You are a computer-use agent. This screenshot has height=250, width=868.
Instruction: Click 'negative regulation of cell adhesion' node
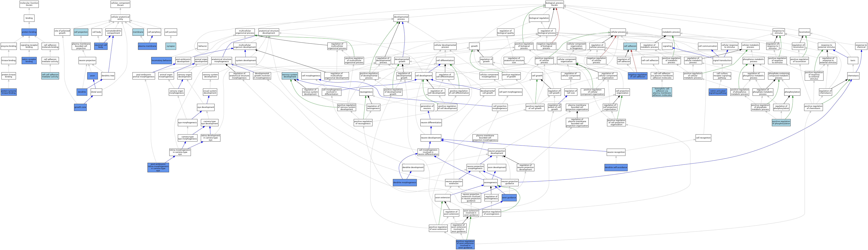coord(638,76)
